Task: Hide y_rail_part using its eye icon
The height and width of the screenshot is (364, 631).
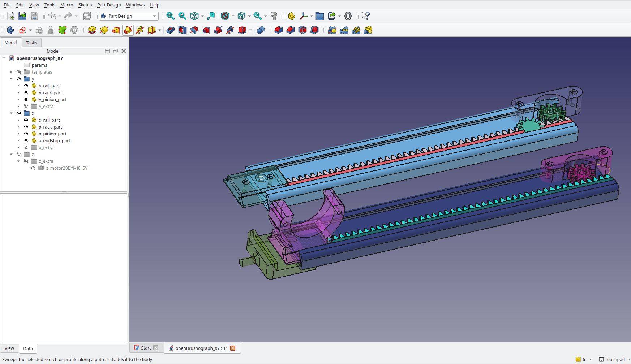Action: [26, 86]
